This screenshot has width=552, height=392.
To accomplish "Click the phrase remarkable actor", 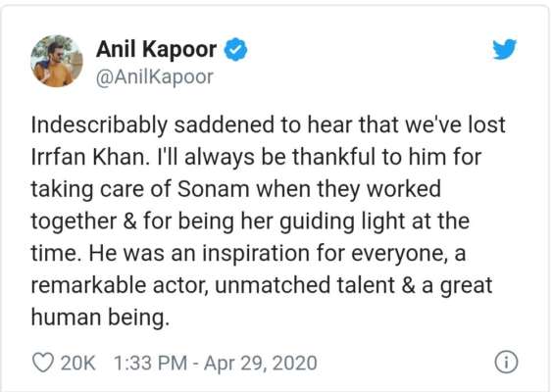I will click(119, 285).
